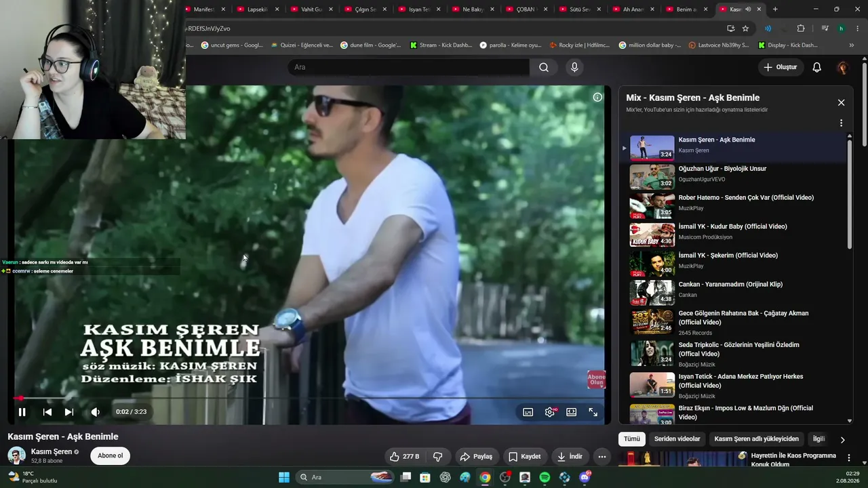The height and width of the screenshot is (488, 868).
Task: Enter fullscreen video mode
Action: pyautogui.click(x=593, y=412)
